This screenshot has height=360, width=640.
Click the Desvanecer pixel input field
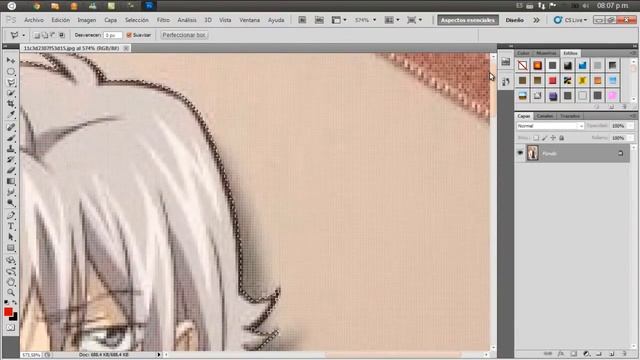coord(112,36)
